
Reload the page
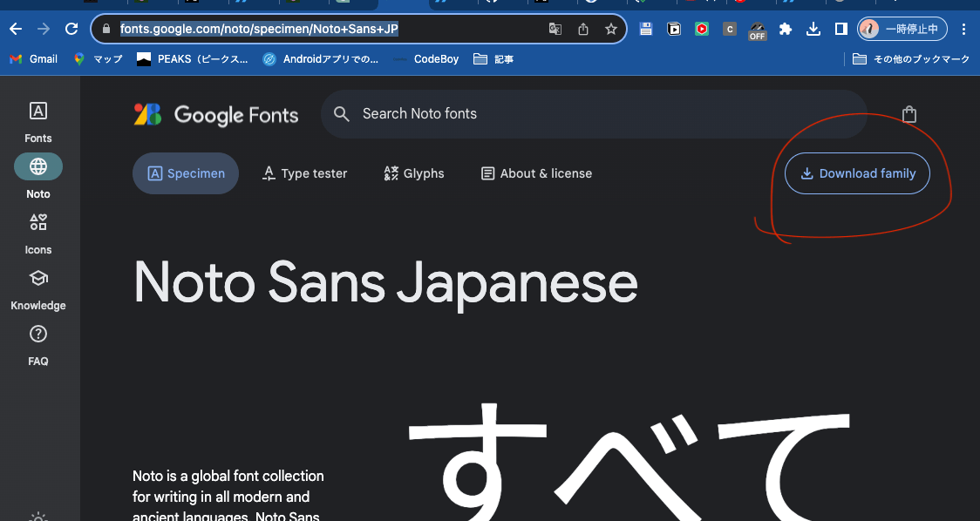71,29
